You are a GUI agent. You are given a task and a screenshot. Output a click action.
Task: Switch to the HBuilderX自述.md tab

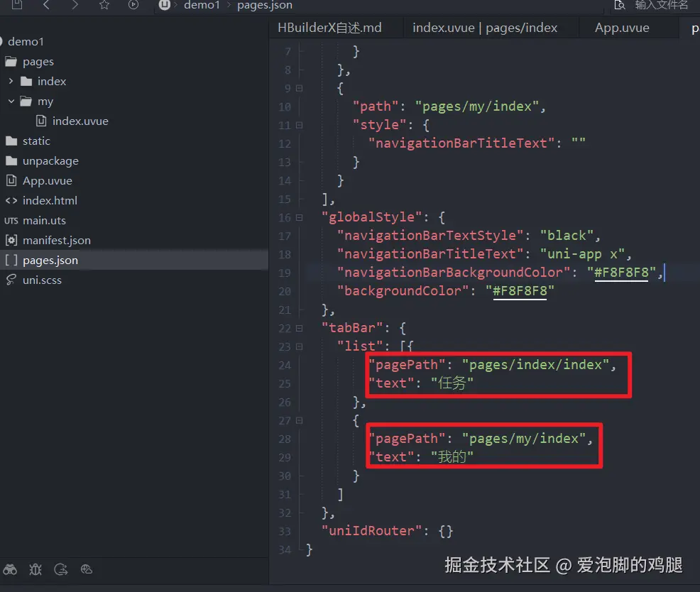click(x=329, y=28)
